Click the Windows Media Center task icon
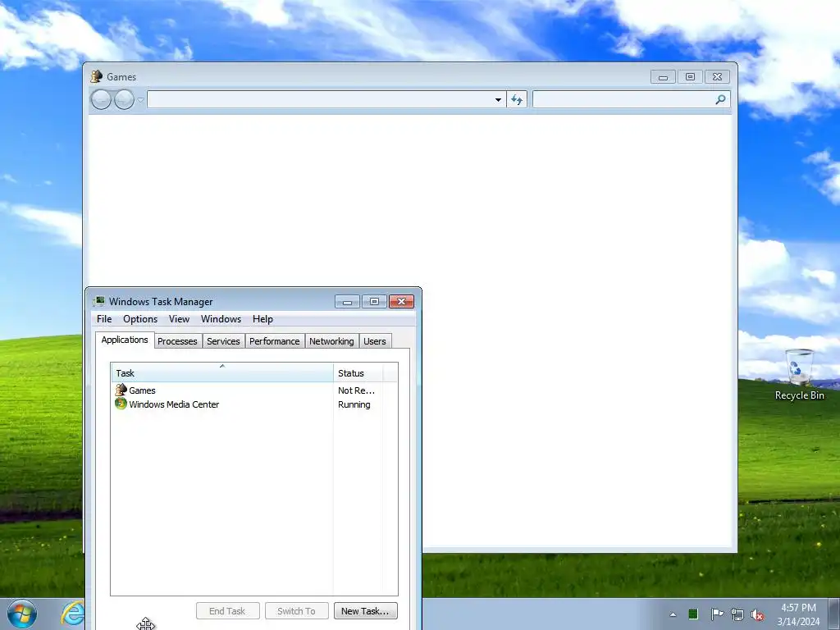840x630 pixels. pos(121,404)
